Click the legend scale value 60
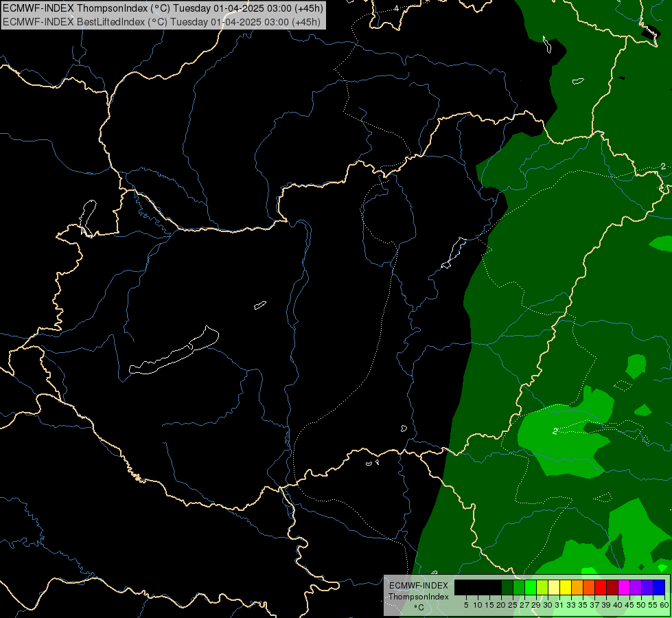Image resolution: width=672 pixels, height=618 pixels. click(664, 605)
